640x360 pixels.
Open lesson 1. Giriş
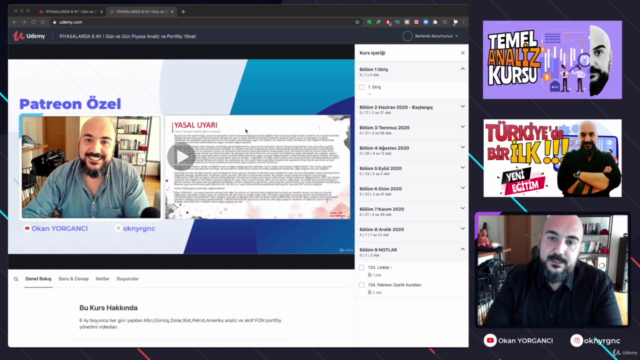374,87
